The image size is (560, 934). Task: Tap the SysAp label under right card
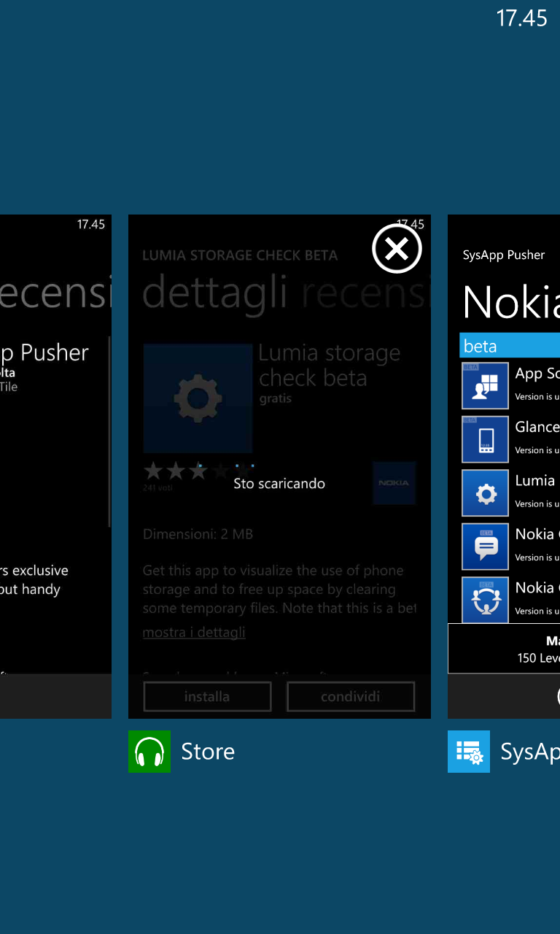point(530,752)
